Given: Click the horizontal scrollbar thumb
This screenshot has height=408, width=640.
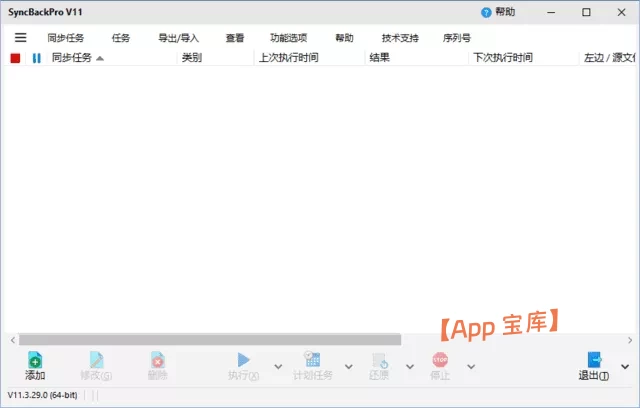Looking at the screenshot, I should point(210,339).
